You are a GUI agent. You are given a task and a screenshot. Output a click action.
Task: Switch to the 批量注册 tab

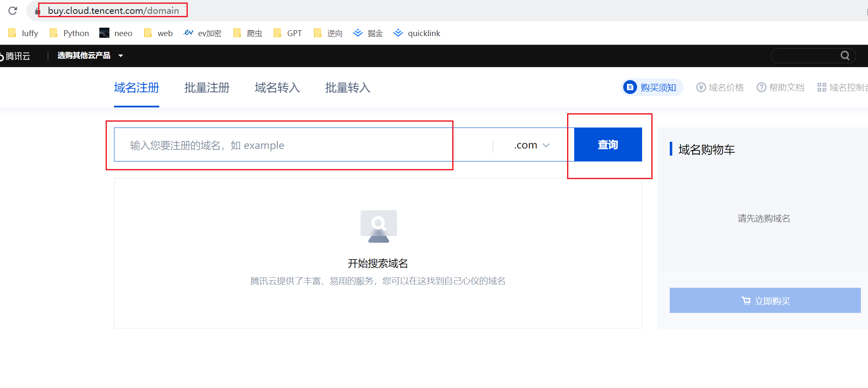207,88
